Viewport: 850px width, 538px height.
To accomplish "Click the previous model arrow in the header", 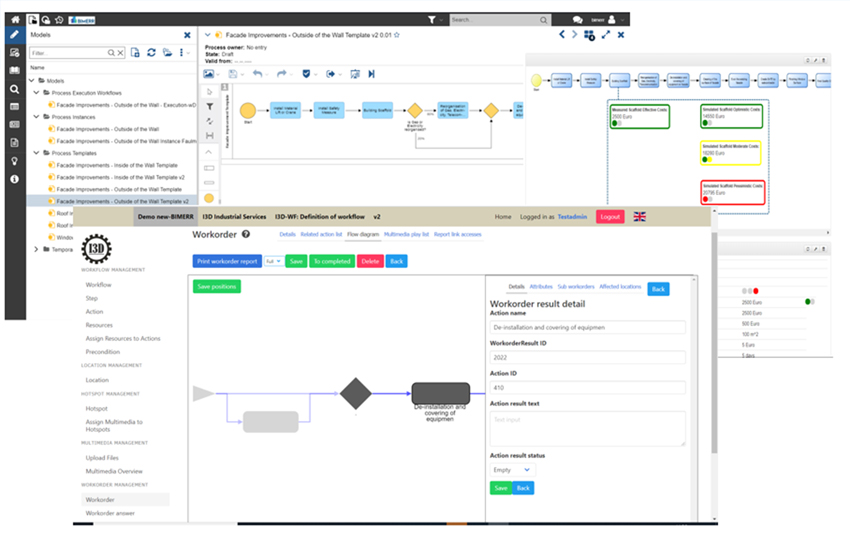I will [x=562, y=34].
